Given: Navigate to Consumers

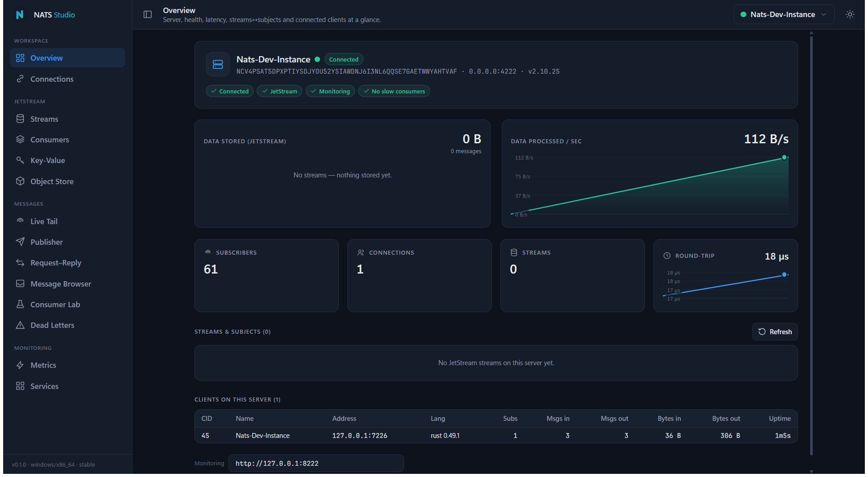Looking at the screenshot, I should click(67, 140).
